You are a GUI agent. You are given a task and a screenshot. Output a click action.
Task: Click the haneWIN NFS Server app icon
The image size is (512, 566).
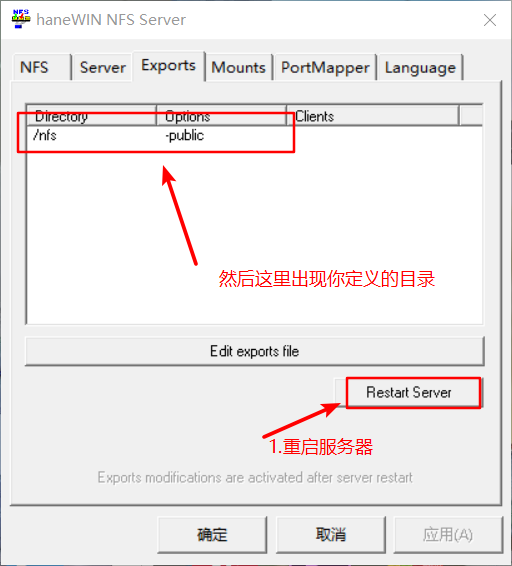point(21,19)
